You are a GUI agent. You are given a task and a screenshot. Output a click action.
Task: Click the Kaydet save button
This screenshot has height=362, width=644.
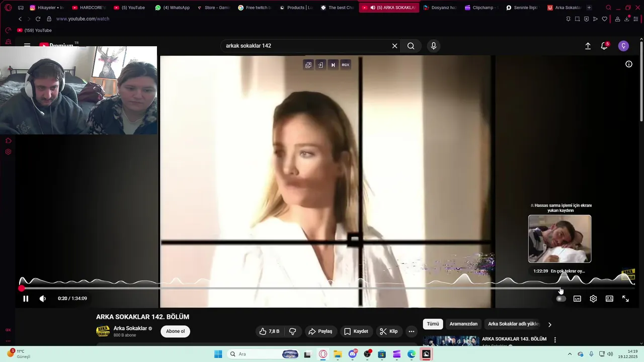coord(356,331)
